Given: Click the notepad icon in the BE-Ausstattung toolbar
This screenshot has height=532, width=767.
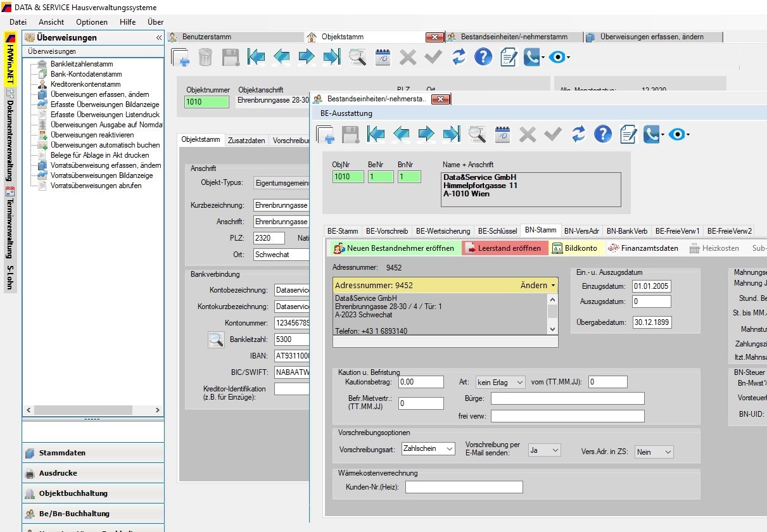Looking at the screenshot, I should click(628, 134).
